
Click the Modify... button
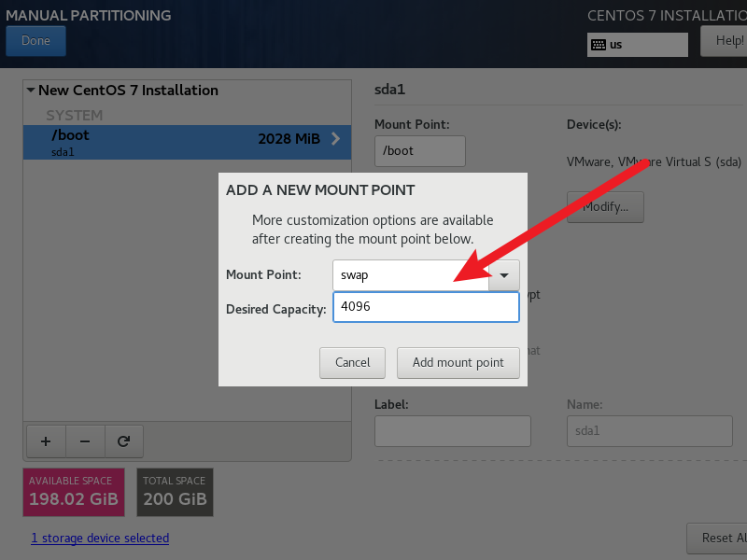click(x=605, y=207)
